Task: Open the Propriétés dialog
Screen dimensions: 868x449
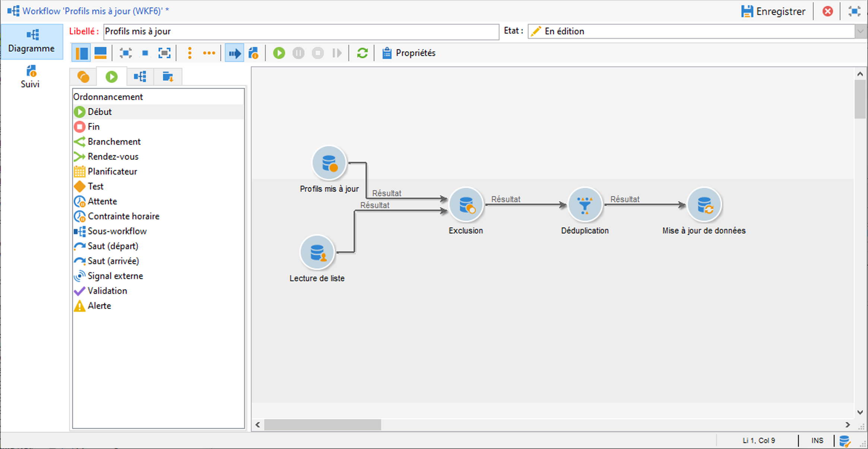Action: (409, 53)
